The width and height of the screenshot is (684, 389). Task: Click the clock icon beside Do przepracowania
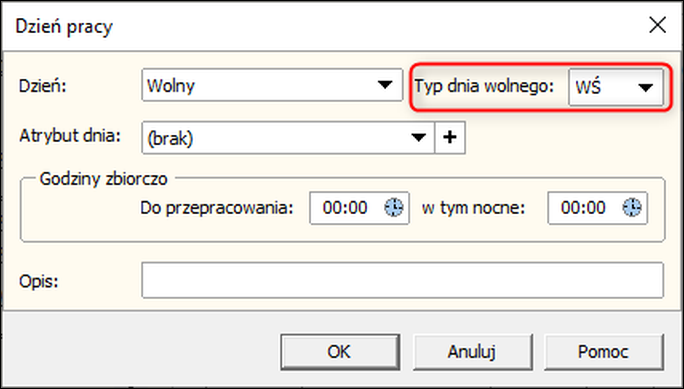click(x=394, y=208)
